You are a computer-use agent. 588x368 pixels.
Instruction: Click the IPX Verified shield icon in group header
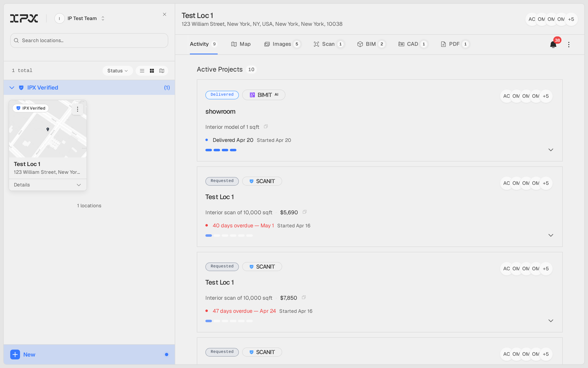(21, 88)
